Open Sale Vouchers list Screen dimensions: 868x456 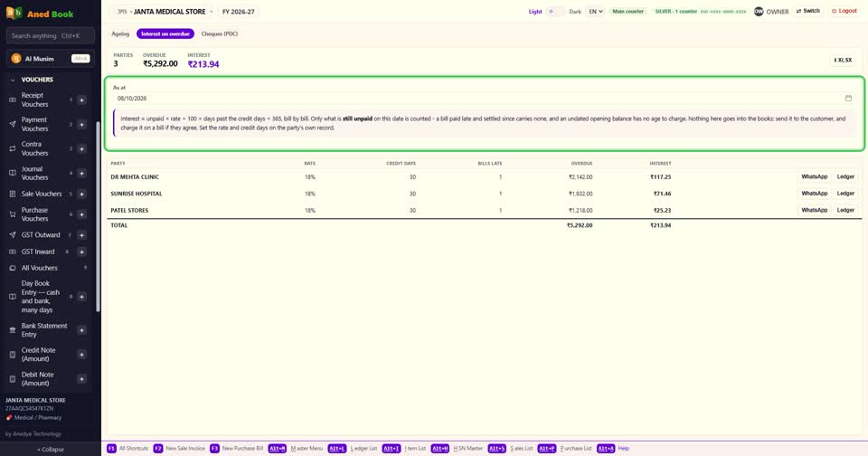(41, 194)
